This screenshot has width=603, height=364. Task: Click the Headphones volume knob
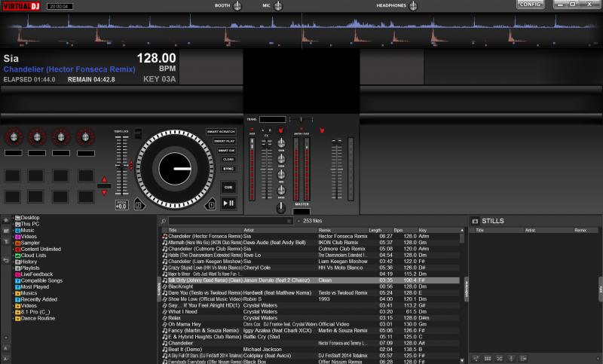(x=413, y=6)
